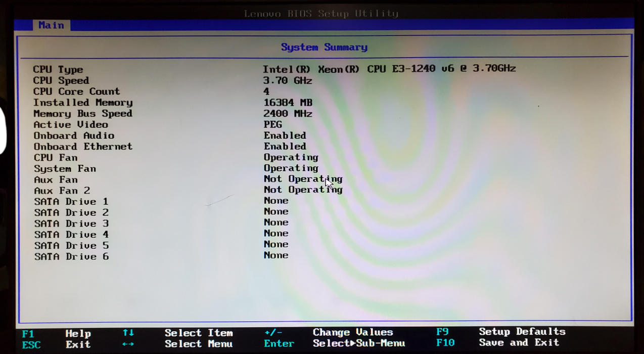Click the Onboard Audio label
Screen dimensions: 644x354
tap(74, 136)
